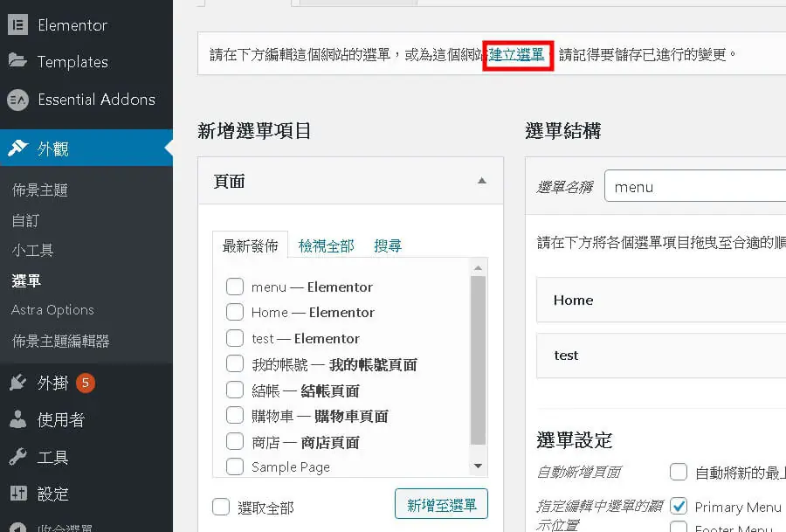This screenshot has width=786, height=532.
Task: Check the test — Elementor page
Action: [x=235, y=338]
